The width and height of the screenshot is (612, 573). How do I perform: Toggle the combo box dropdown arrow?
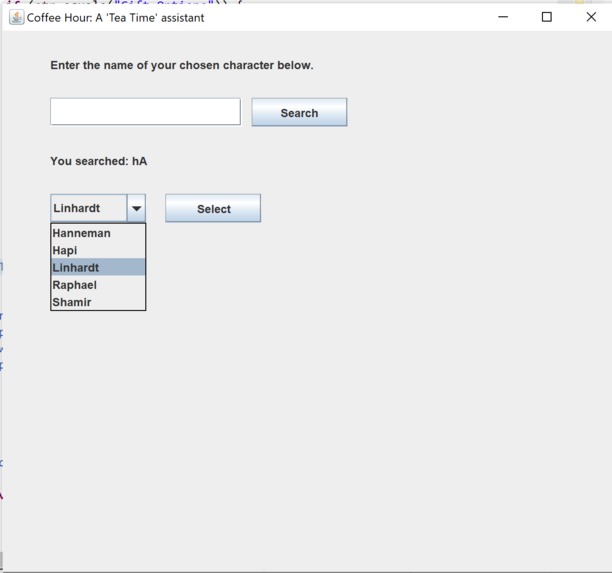point(136,208)
